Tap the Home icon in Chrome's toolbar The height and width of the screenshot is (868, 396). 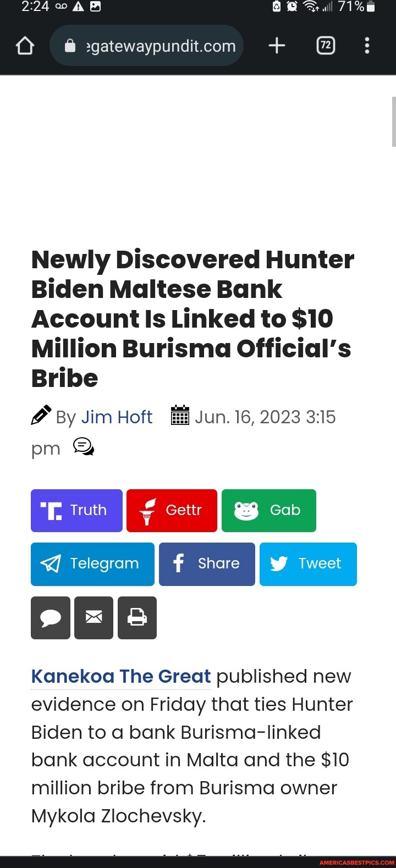pos(24,46)
